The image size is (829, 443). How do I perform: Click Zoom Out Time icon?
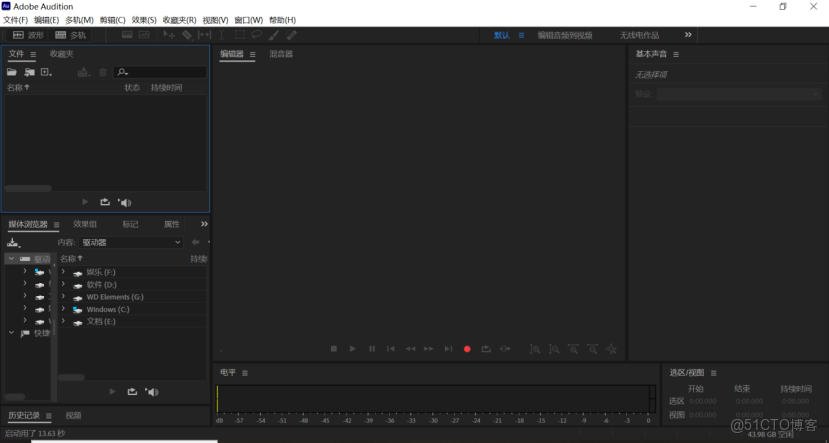(592, 349)
